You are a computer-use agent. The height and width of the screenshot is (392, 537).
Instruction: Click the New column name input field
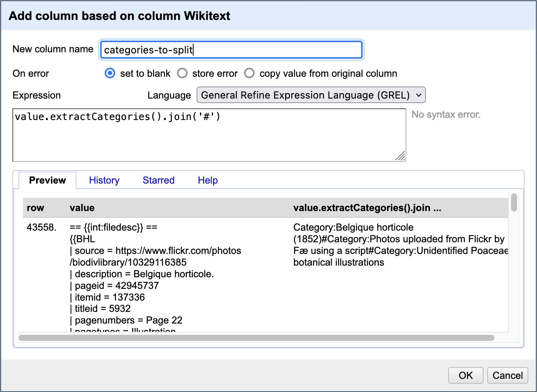pos(231,50)
